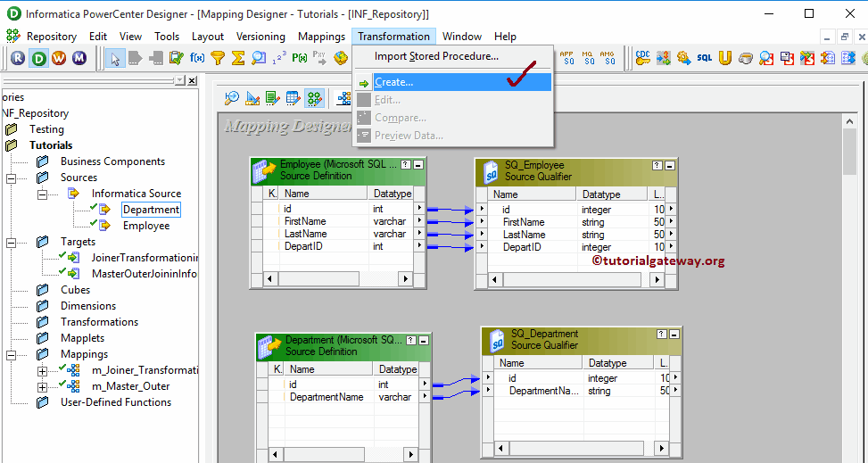Image resolution: width=868 pixels, height=463 pixels.
Task: Add a Filter transformation funnel icon
Action: [218, 58]
